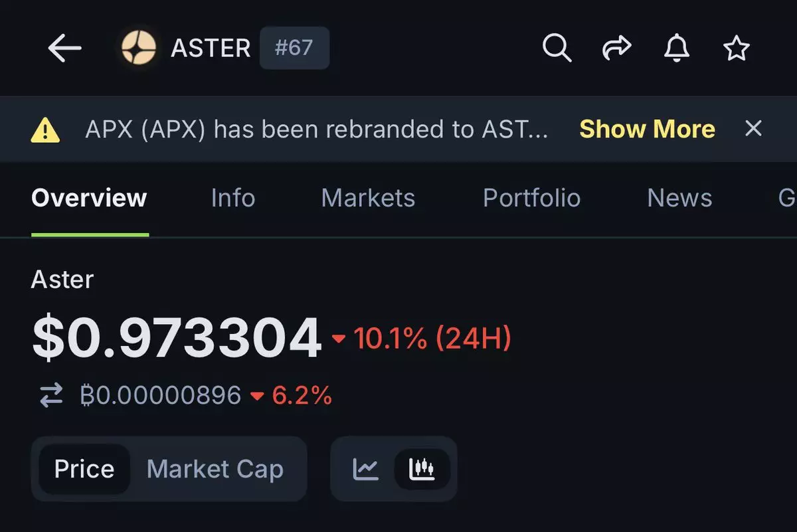The image size is (797, 532).
Task: Dismiss the APX rebrand notification
Action: point(753,128)
